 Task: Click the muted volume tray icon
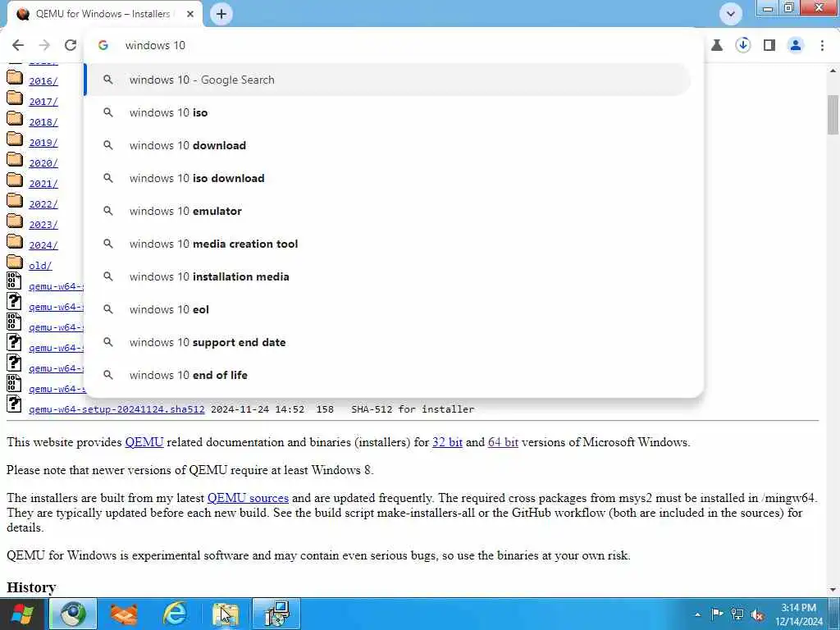tap(757, 614)
